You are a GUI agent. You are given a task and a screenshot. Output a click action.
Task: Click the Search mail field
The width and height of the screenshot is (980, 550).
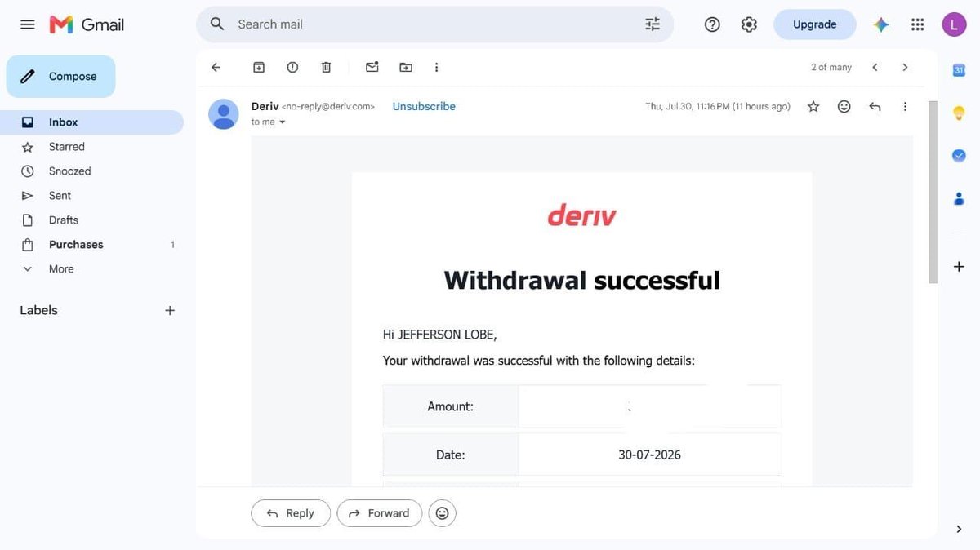click(433, 24)
